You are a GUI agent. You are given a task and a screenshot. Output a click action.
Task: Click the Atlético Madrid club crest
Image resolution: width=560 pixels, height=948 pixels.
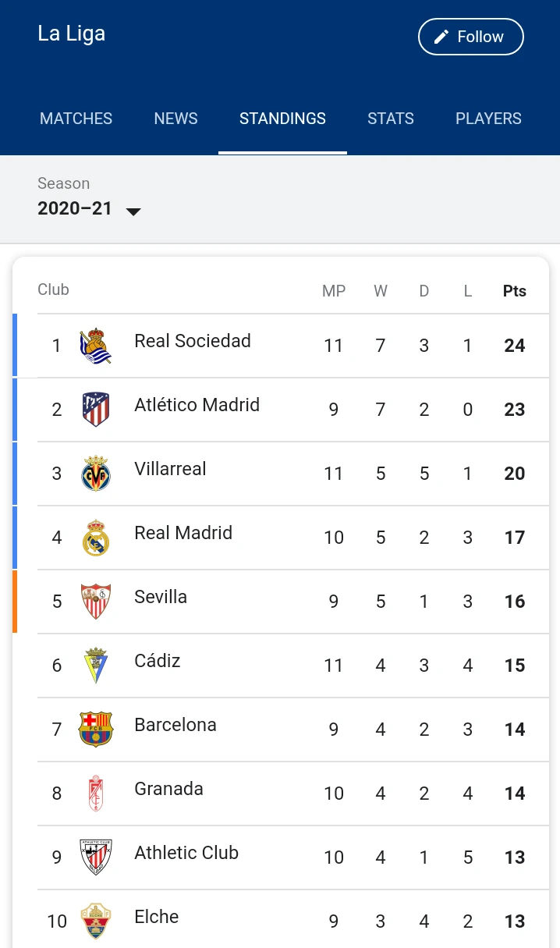point(96,410)
